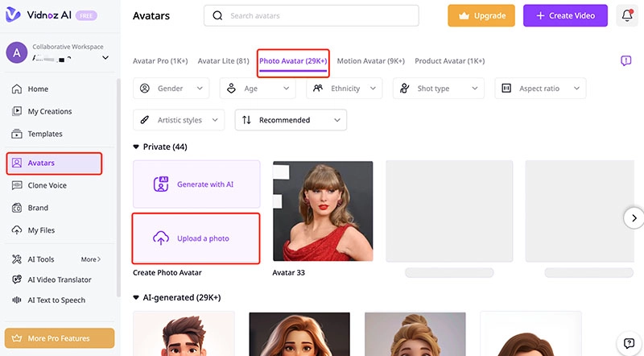Switch to the Avatar Pro tab
This screenshot has width=644, height=356.
click(x=161, y=61)
